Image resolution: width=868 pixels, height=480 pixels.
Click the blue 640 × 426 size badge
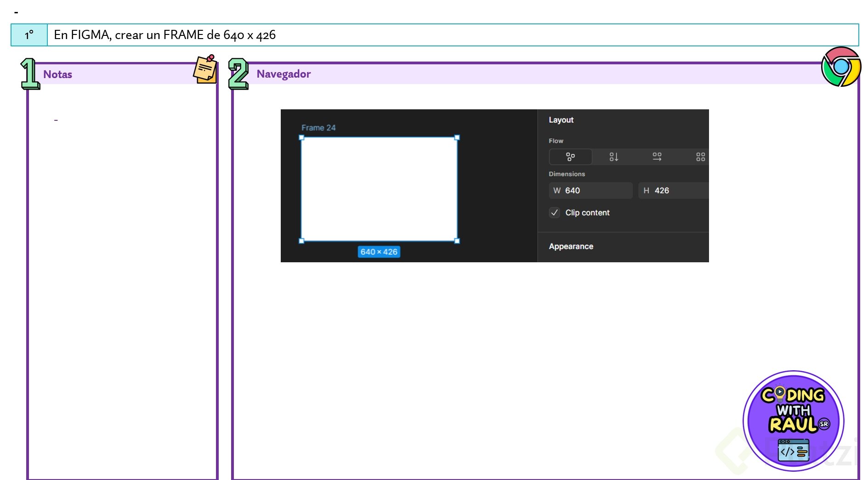click(379, 252)
